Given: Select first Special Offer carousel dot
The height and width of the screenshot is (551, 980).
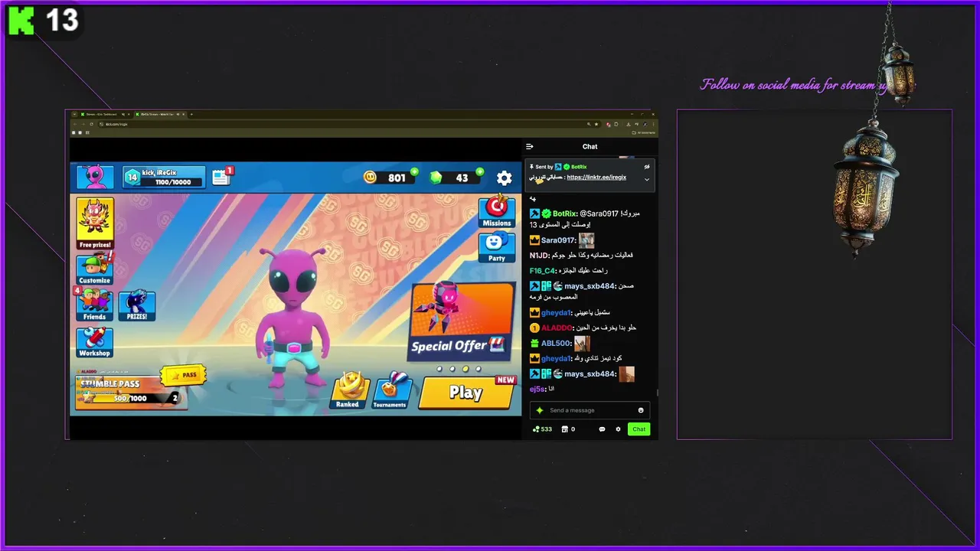Looking at the screenshot, I should (x=439, y=369).
